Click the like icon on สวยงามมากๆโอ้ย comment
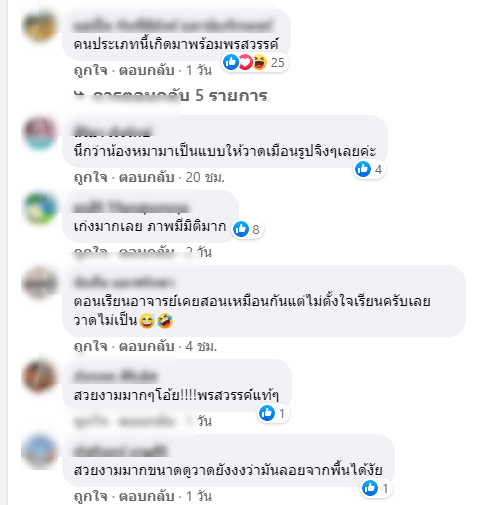The width and height of the screenshot is (477, 505). 267,413
